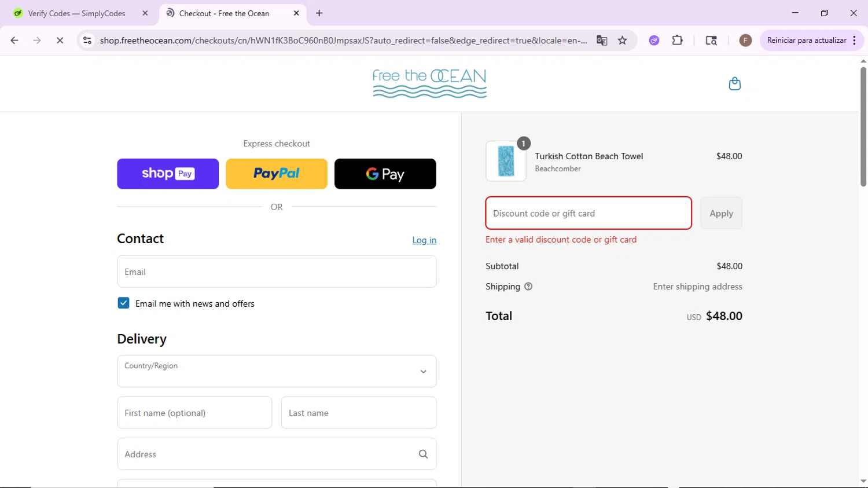
Task: Click the Log in link
Action: pos(424,240)
